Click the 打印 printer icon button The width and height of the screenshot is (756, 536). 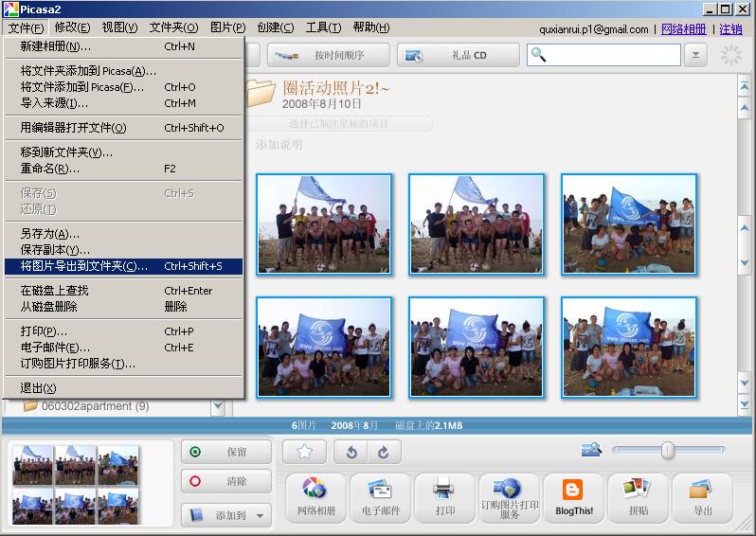444,498
